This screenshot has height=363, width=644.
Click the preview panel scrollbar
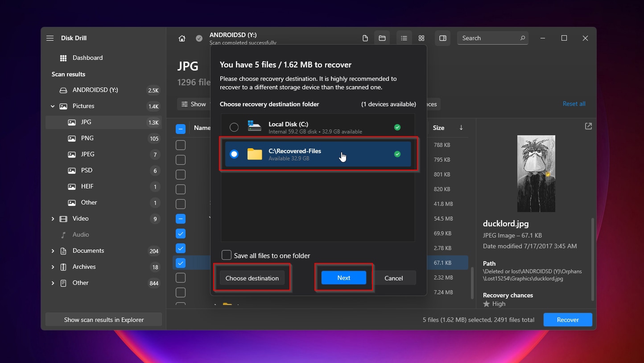click(593, 259)
